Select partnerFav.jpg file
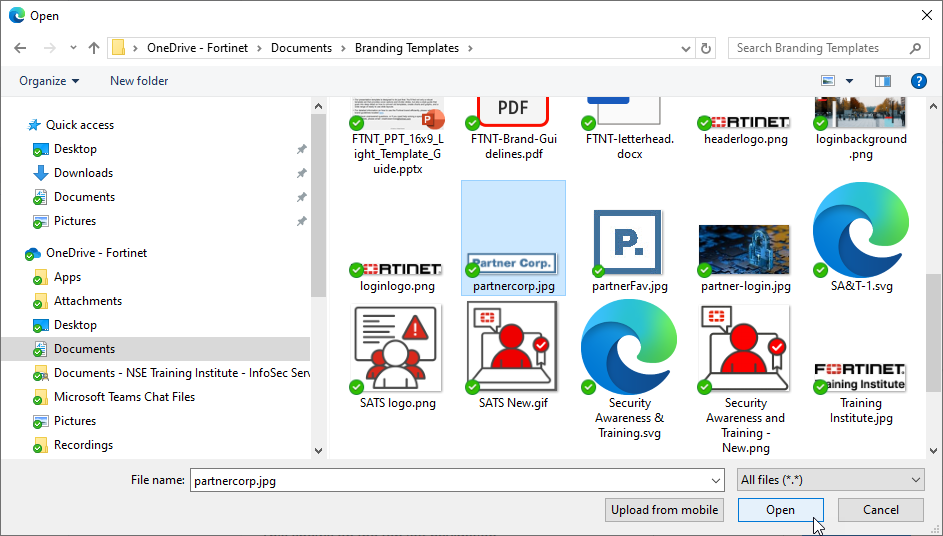Screen dimensions: 943x536 point(630,251)
